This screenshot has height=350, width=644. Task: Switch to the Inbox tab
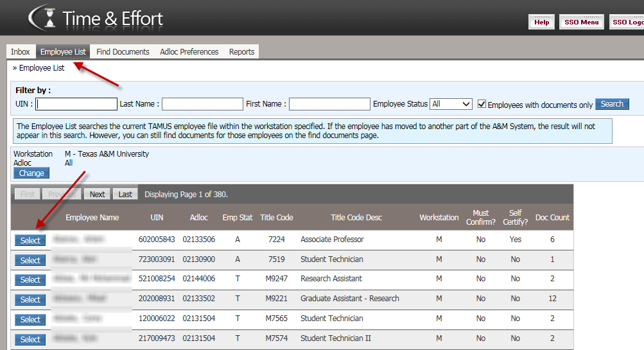pyautogui.click(x=21, y=52)
